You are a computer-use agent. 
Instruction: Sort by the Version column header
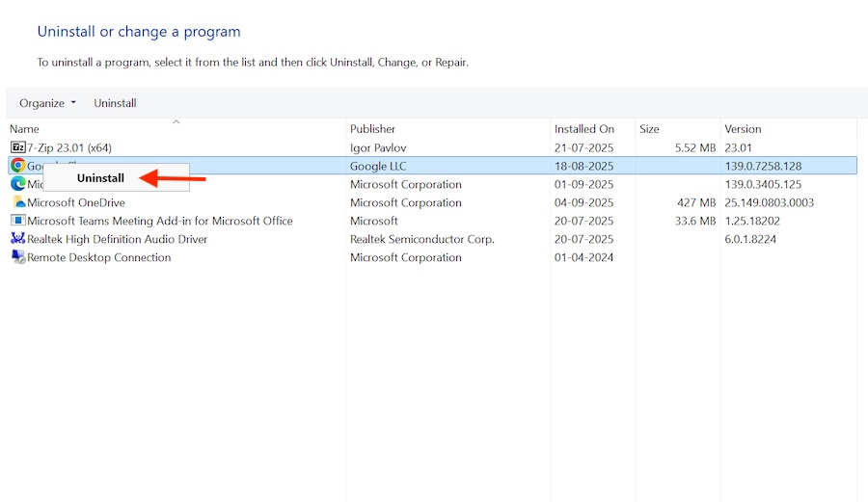(743, 129)
